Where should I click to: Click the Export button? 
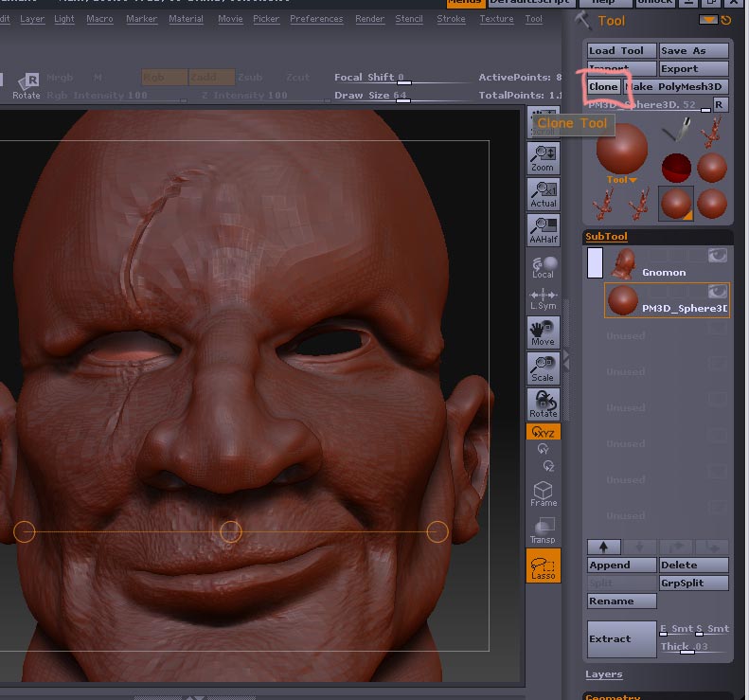tap(693, 69)
